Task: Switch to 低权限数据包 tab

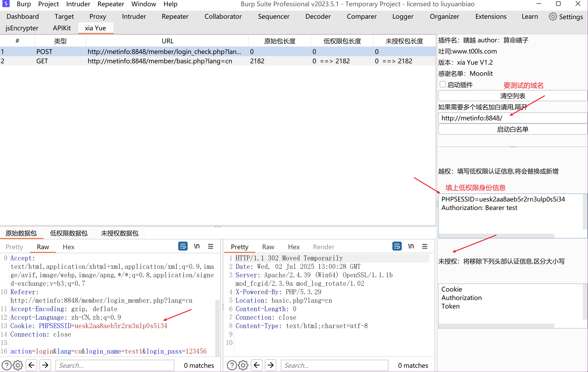Action: tap(69, 233)
